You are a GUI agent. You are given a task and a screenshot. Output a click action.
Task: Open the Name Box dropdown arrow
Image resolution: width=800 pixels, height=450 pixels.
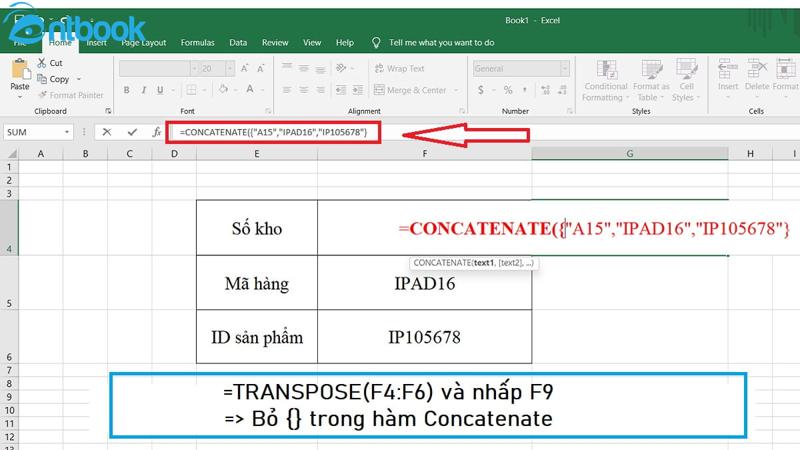pyautogui.click(x=67, y=132)
